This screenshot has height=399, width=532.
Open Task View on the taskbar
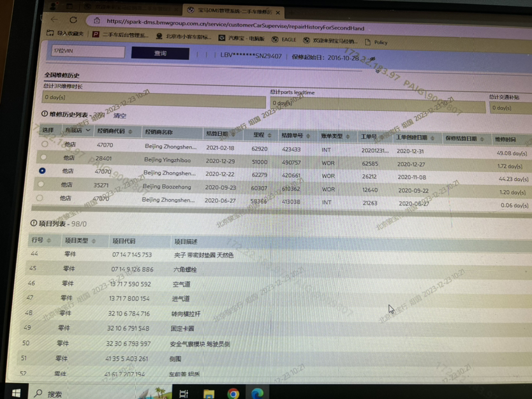click(184, 394)
